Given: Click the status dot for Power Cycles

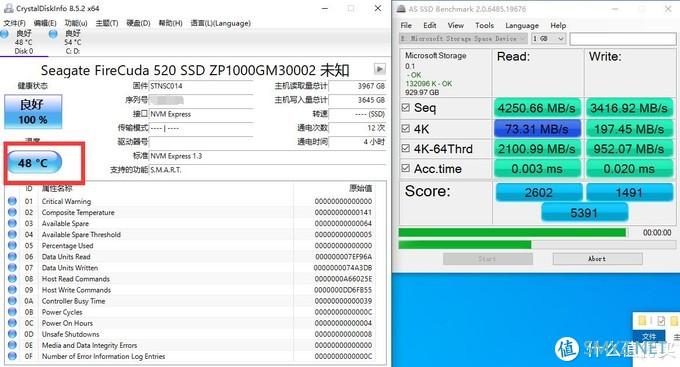Looking at the screenshot, I should (12, 311).
